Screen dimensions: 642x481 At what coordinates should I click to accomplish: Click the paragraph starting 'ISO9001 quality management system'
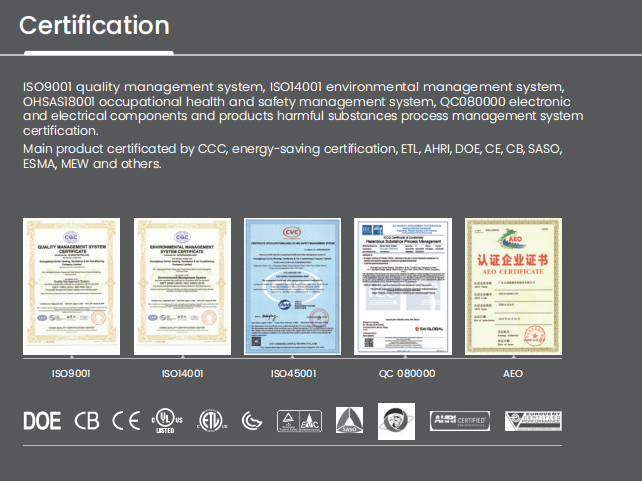[303, 108]
